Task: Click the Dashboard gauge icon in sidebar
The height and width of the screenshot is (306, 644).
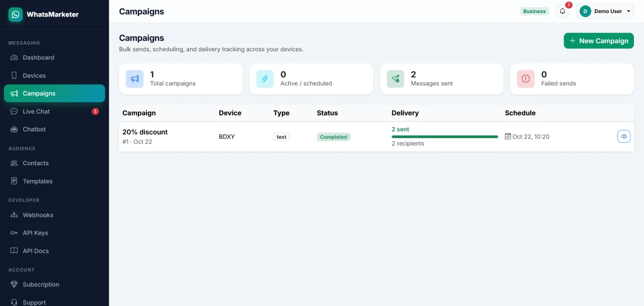Action: pyautogui.click(x=14, y=58)
